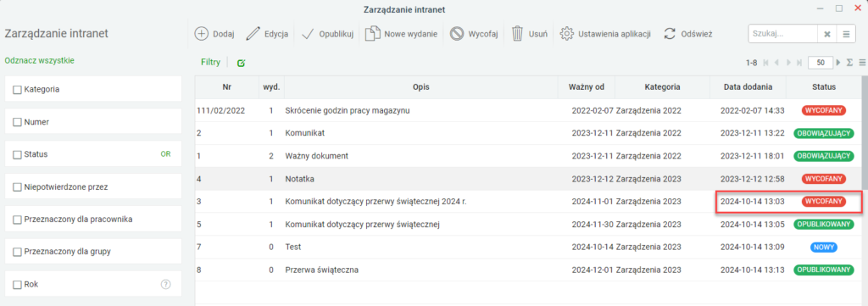Click the Dodaj plus icon
Image resolution: width=868 pixels, height=306 pixels.
[x=202, y=34]
